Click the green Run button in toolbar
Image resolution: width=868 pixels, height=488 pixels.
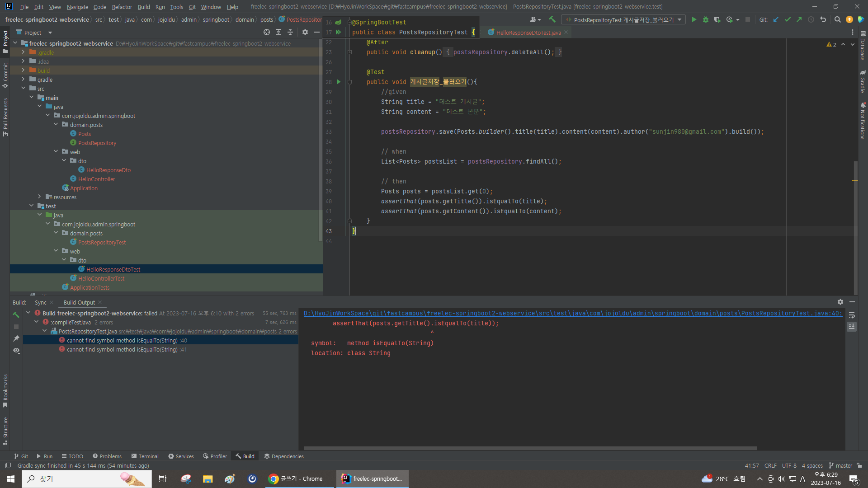coord(694,19)
